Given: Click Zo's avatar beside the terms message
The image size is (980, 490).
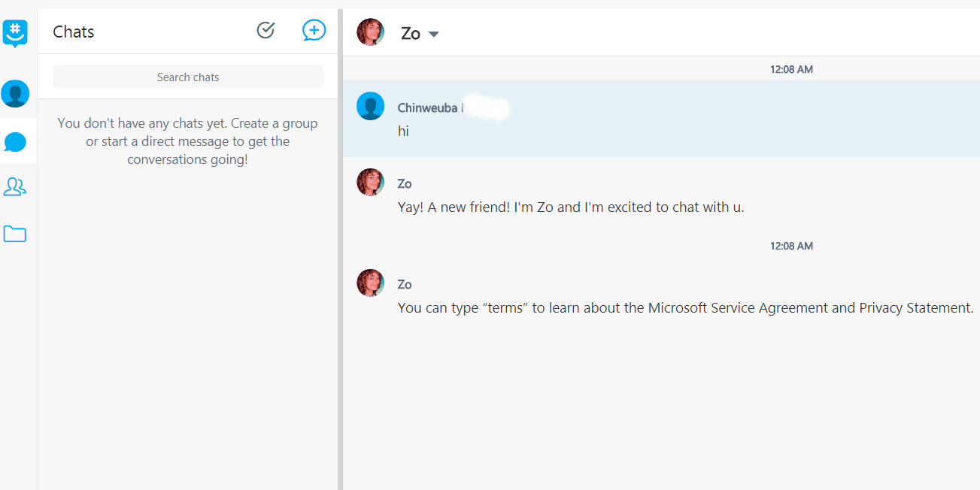Looking at the screenshot, I should tap(370, 283).
